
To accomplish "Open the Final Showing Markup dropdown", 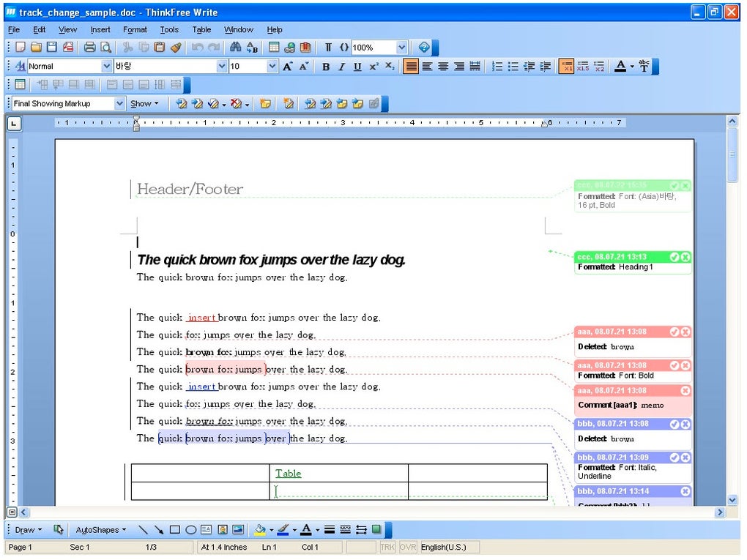I will [119, 103].
